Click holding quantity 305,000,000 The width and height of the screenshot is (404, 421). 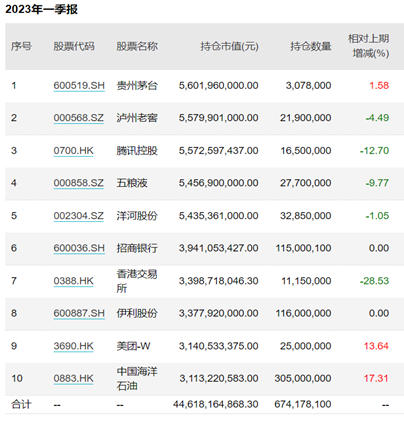[303, 378]
